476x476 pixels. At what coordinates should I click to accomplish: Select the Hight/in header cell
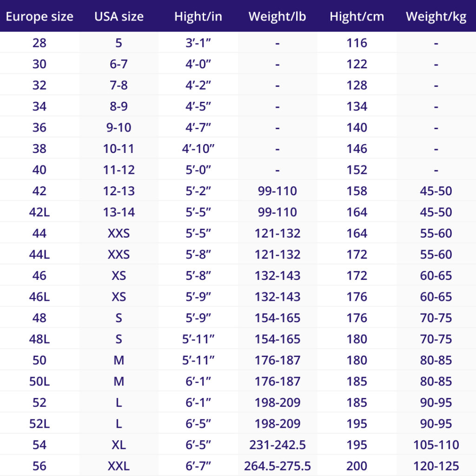pos(198,16)
